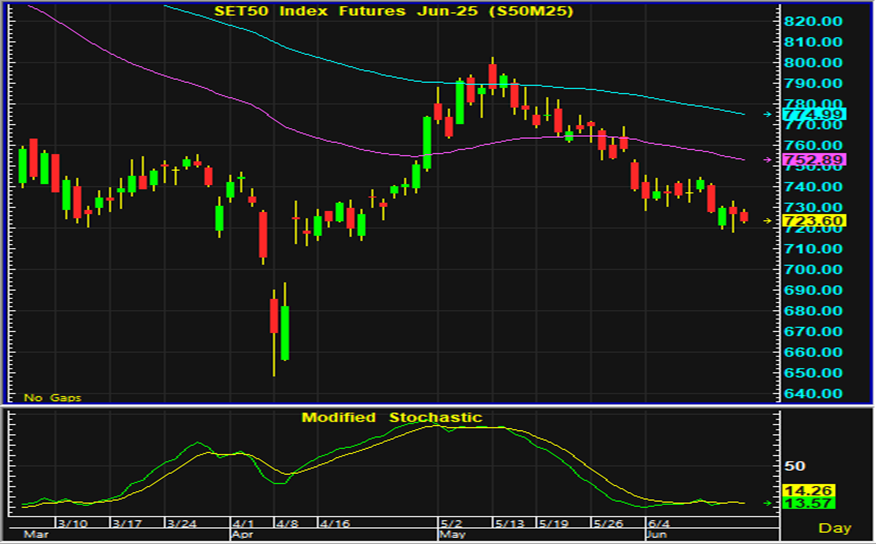Screen dimensions: 876x544
Task: Select the green 13.57 stochastic value
Action: coord(809,503)
